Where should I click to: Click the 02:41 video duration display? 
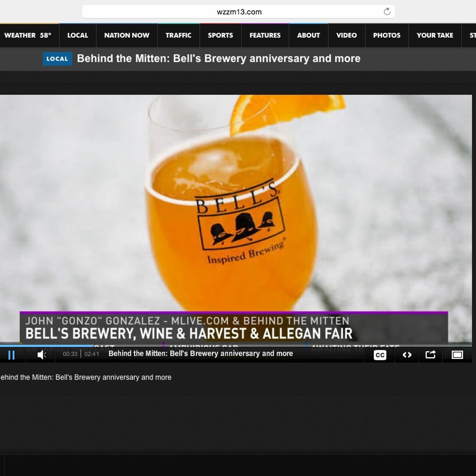91,354
